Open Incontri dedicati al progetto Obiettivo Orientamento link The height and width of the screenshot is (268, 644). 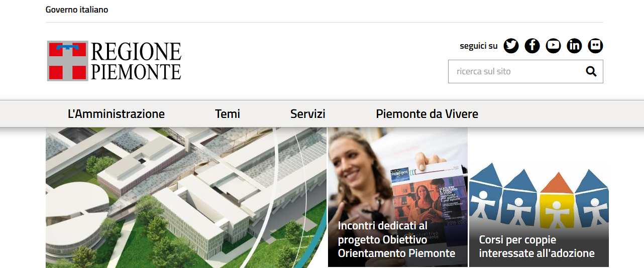397,239
